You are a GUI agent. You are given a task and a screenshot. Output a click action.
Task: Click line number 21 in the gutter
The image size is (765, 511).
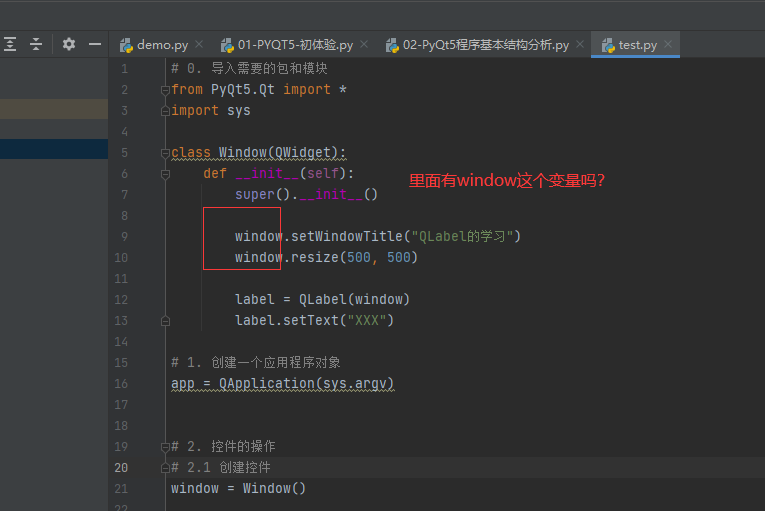121,489
